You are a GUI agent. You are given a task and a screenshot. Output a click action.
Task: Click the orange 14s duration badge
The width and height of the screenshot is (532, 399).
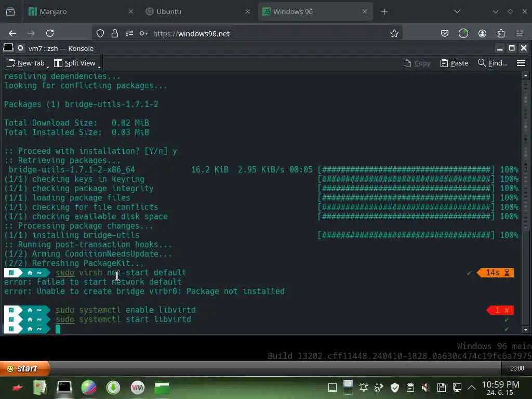pos(496,273)
